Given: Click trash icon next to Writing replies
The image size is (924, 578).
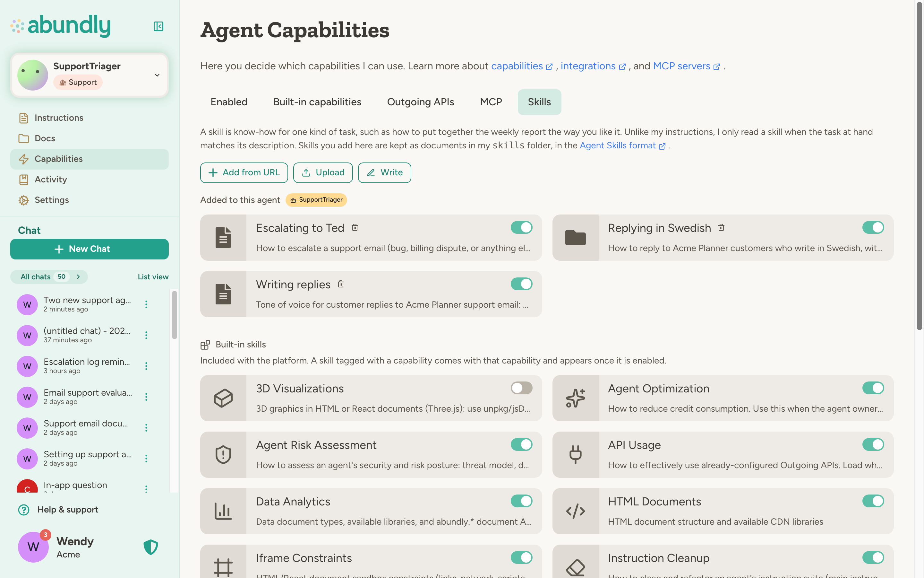Looking at the screenshot, I should point(341,284).
